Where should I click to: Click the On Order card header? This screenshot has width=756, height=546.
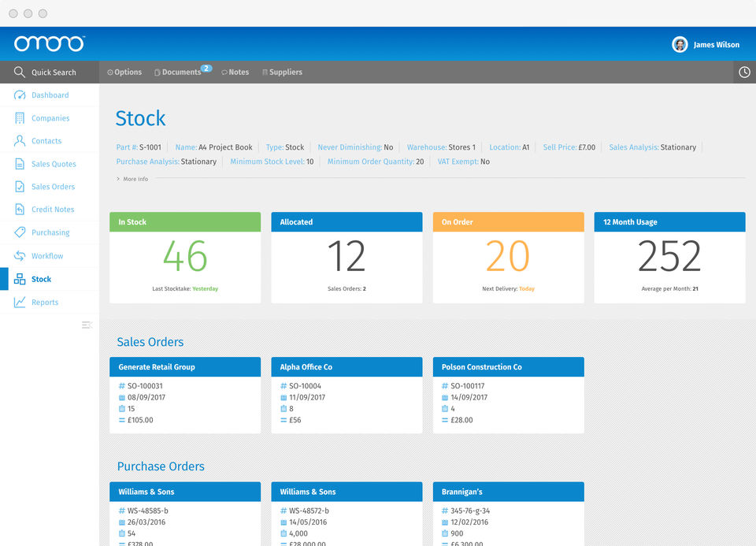(508, 222)
